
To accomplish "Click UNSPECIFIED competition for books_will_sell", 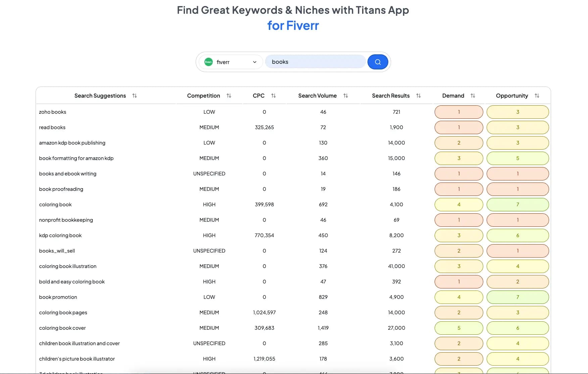I will pos(209,251).
